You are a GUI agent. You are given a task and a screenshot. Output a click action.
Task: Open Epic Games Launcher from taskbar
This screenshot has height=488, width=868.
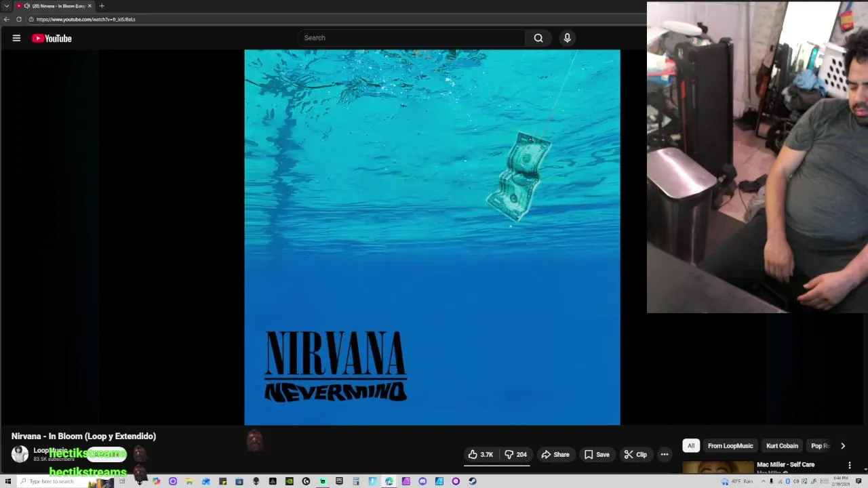click(339, 481)
